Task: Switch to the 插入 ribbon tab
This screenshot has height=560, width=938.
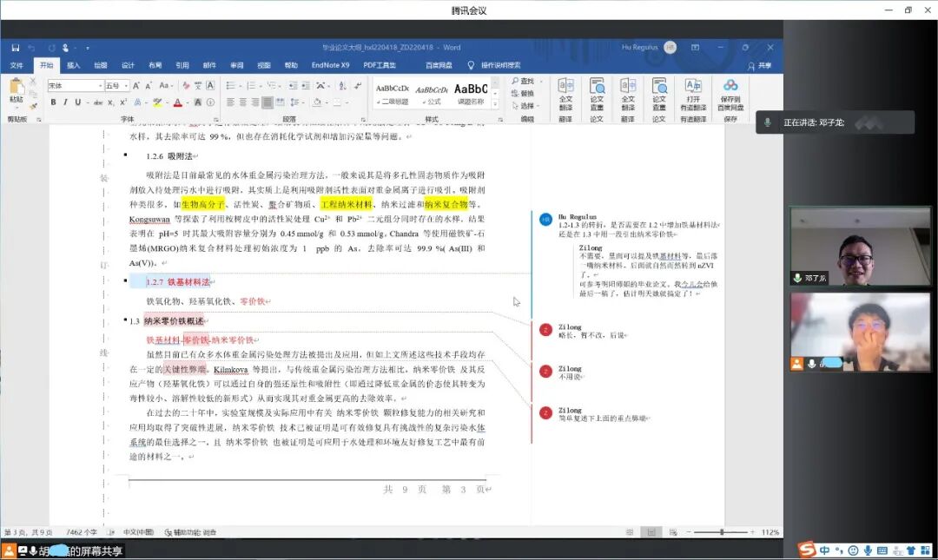Action: (74, 65)
